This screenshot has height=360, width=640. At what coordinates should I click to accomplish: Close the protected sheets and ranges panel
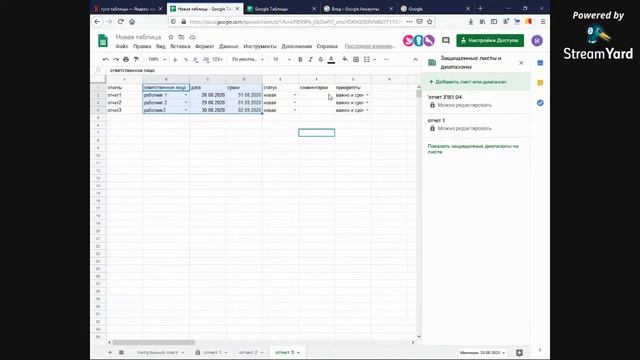tap(521, 63)
